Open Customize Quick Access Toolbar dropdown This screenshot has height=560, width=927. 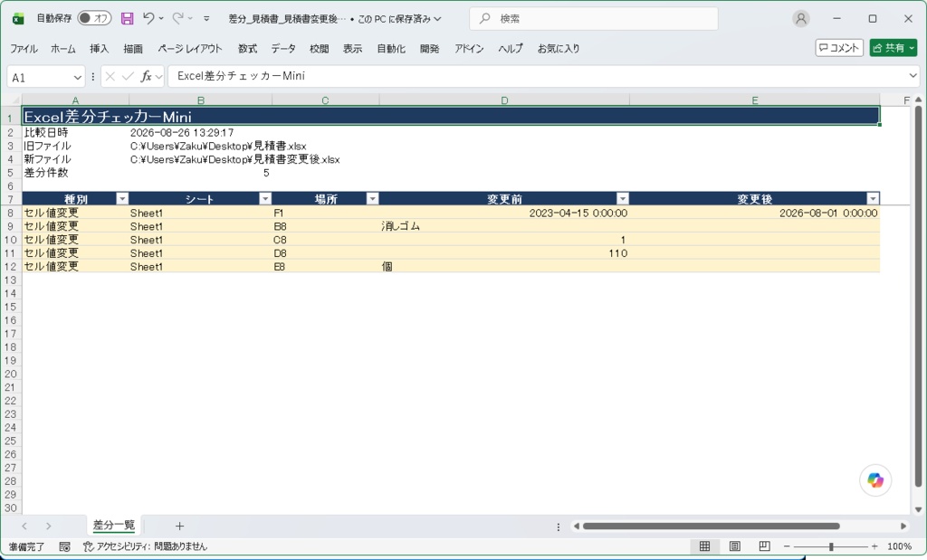point(206,19)
